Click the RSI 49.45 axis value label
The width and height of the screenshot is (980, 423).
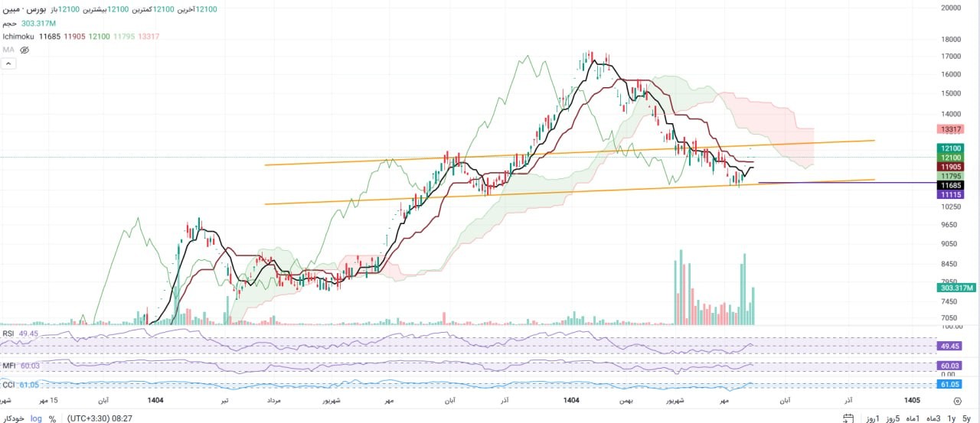click(950, 346)
